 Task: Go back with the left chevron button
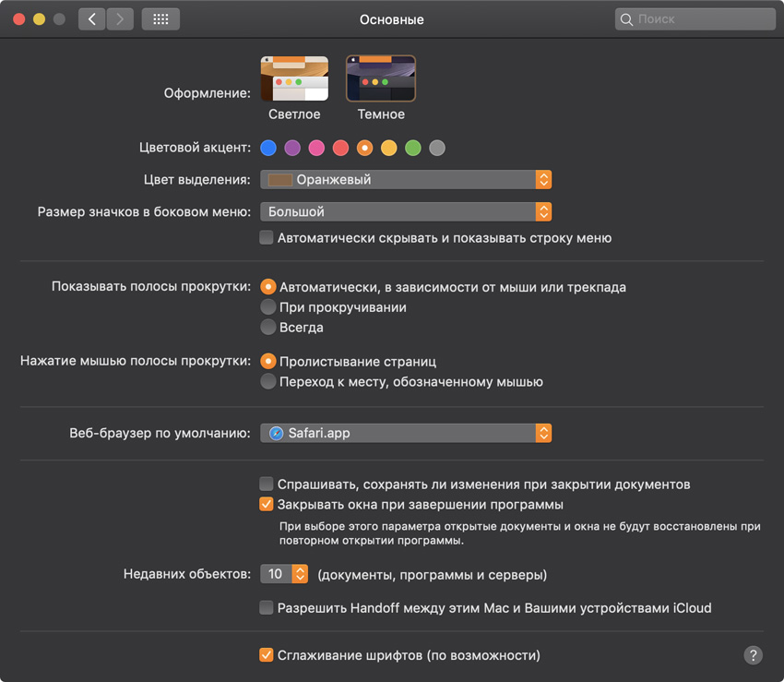pyautogui.click(x=92, y=19)
